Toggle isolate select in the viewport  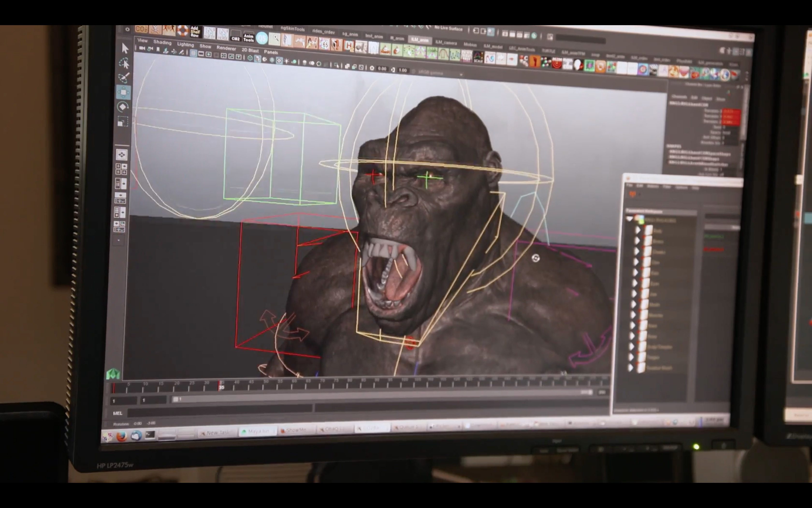click(337, 65)
